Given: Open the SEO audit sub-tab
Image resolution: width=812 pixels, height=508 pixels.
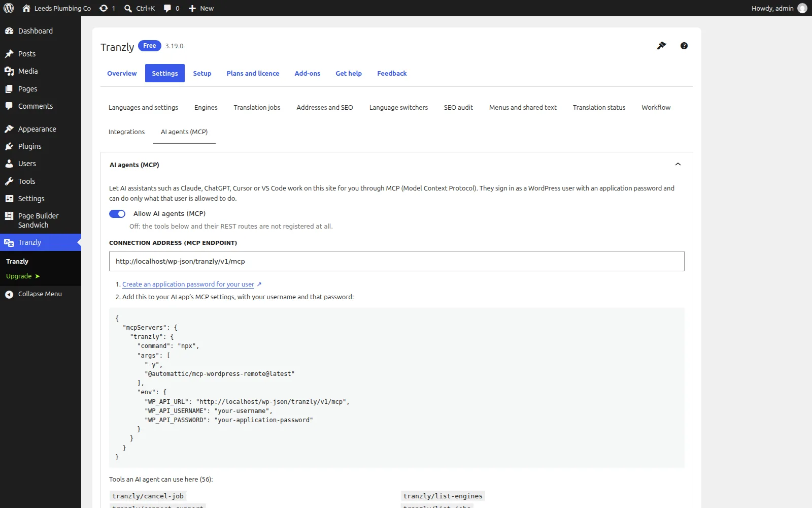Looking at the screenshot, I should click(458, 107).
